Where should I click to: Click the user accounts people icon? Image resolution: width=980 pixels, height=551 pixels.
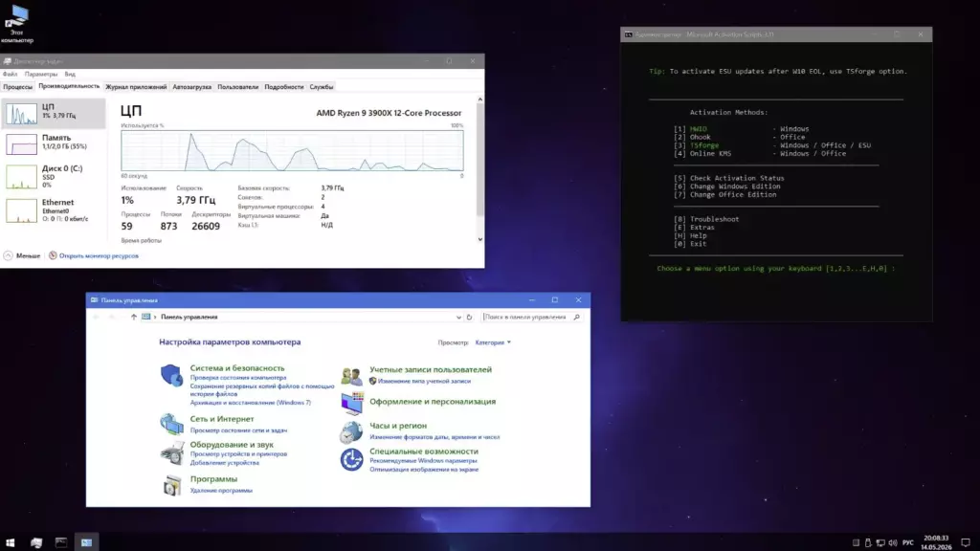[x=351, y=375]
